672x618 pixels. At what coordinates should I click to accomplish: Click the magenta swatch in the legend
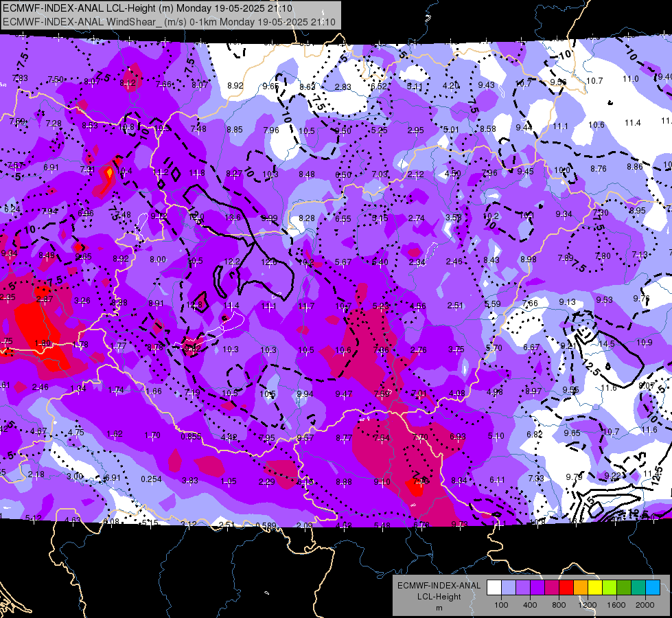tap(552, 588)
